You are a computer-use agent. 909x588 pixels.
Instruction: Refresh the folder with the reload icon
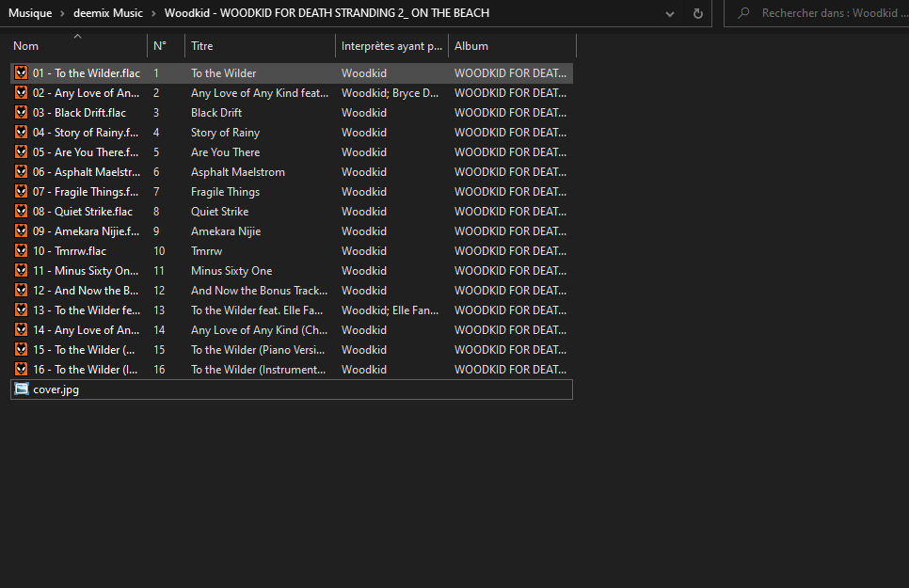(698, 13)
